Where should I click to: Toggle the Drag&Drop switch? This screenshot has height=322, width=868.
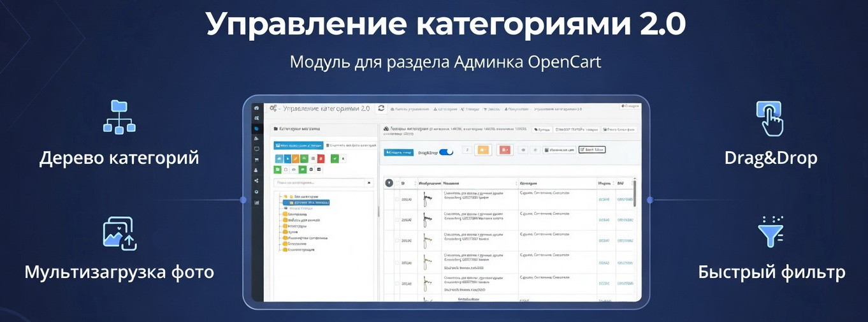click(x=446, y=152)
